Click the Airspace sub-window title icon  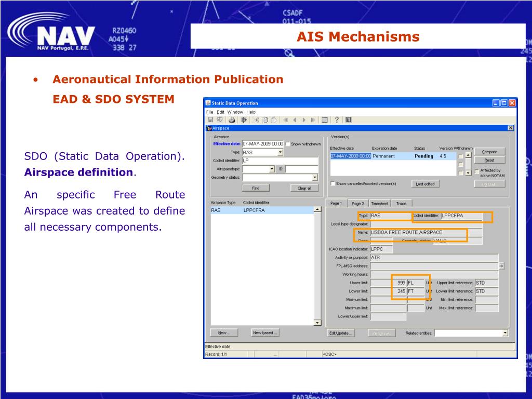point(209,128)
